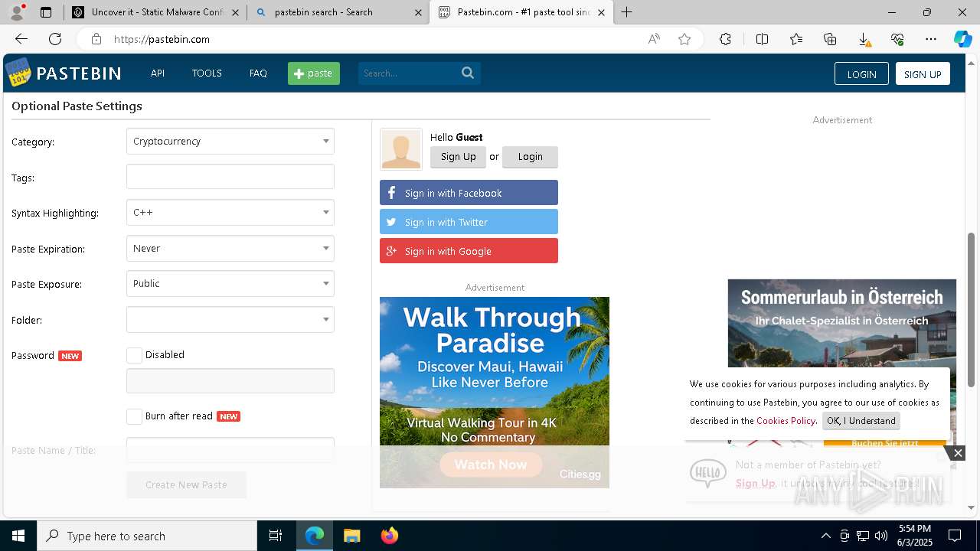
Task: Accept cookies with OK, I Understand
Action: [861, 421]
